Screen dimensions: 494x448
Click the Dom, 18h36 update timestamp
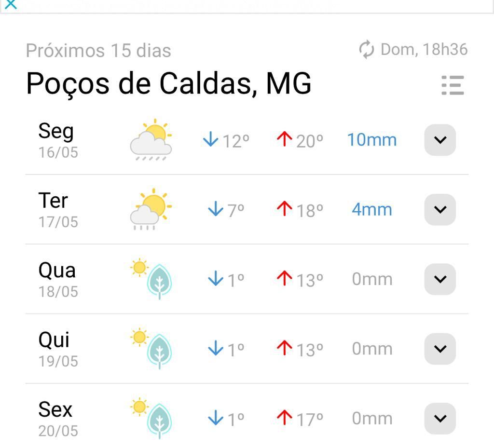[x=424, y=49]
